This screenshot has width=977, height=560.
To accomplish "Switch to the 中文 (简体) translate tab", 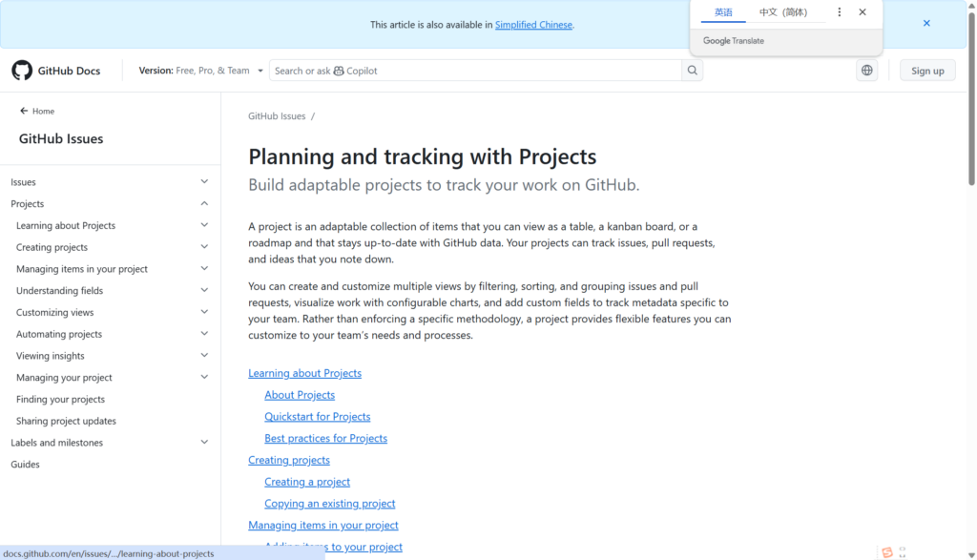I will tap(782, 12).
